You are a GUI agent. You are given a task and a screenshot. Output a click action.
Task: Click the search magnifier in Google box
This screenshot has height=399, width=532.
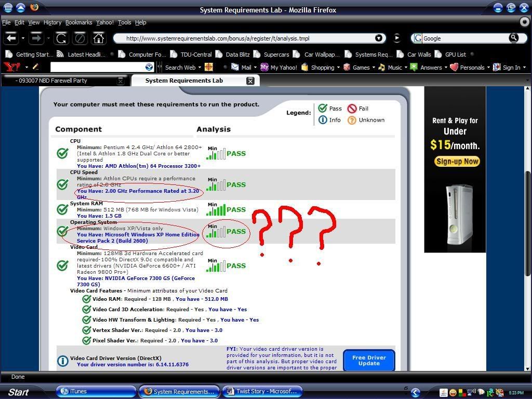click(x=514, y=37)
